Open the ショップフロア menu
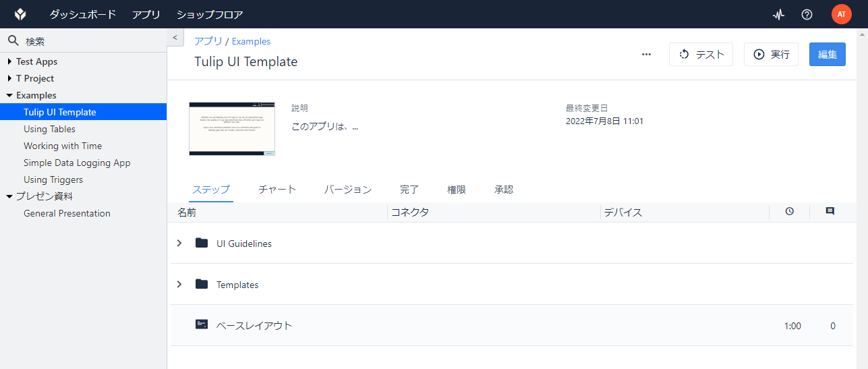 point(210,14)
